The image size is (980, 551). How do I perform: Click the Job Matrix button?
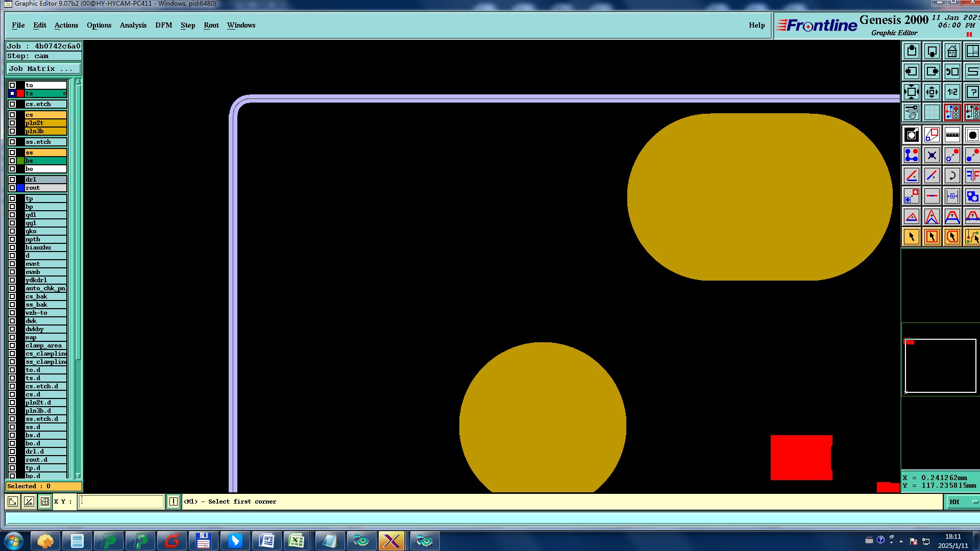pos(43,69)
